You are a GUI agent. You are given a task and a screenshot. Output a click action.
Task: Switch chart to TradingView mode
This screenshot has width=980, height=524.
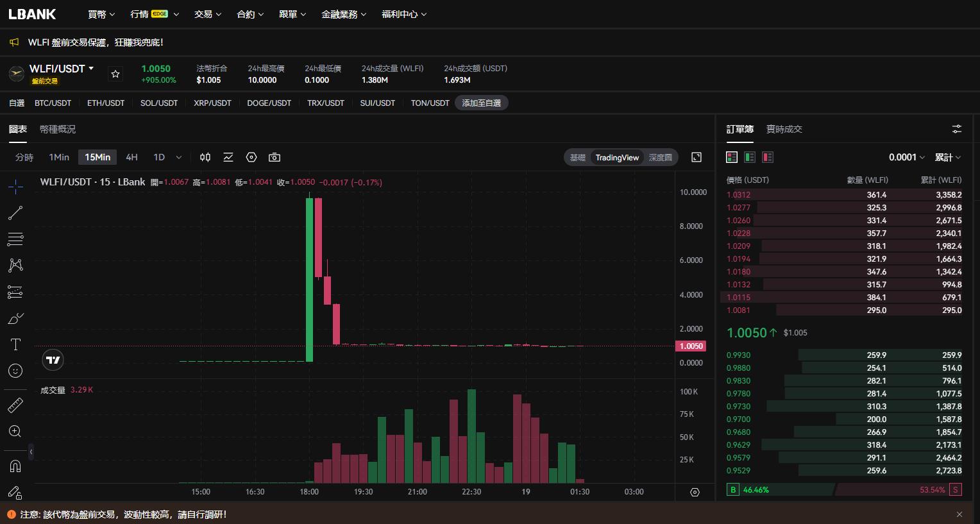tap(617, 157)
